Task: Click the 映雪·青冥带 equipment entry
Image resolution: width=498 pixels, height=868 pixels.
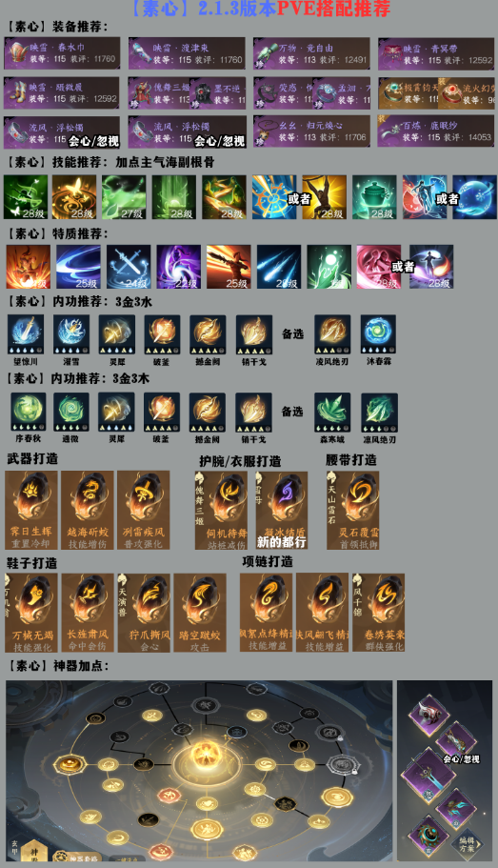Action: click(x=435, y=53)
